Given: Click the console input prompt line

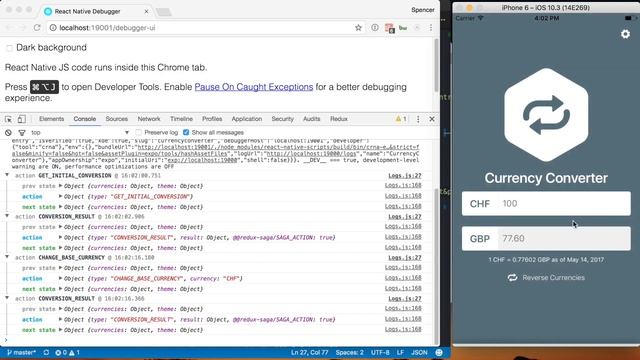Looking at the screenshot, I should pos(216,340).
